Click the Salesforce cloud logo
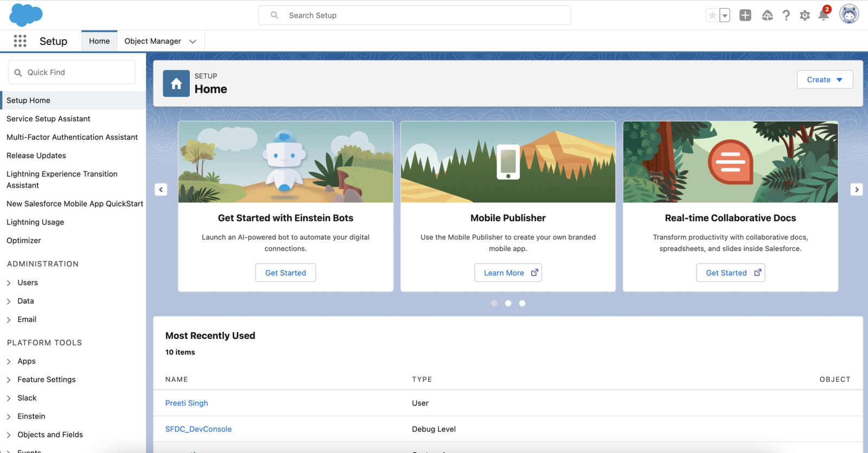Screen dimensions: 868x453 25,15
